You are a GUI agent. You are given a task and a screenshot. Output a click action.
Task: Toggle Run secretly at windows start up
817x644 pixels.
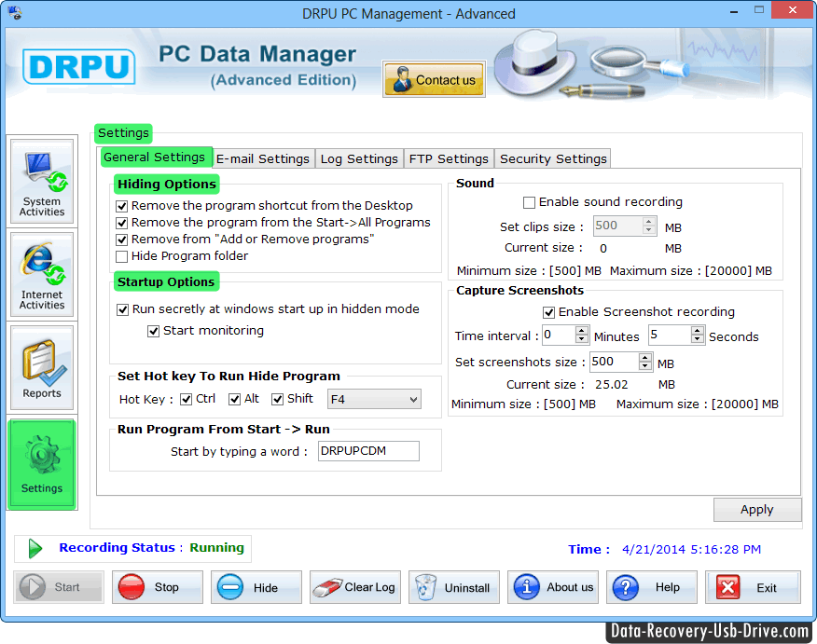point(122,309)
